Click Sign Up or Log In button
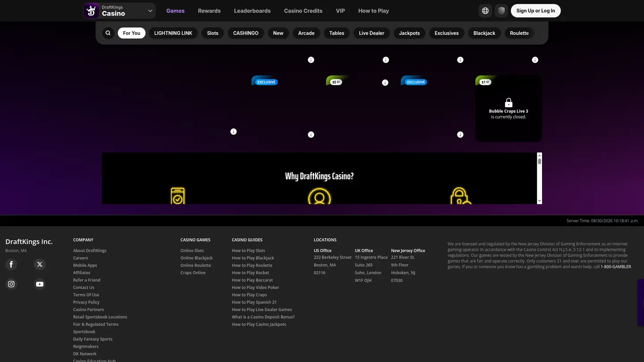This screenshot has width=644, height=362. [536, 11]
